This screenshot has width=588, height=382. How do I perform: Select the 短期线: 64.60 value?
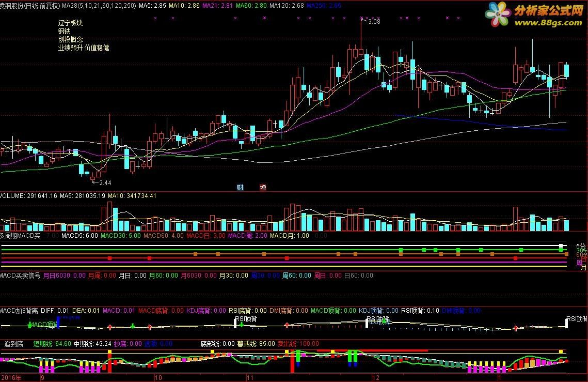coord(52,344)
